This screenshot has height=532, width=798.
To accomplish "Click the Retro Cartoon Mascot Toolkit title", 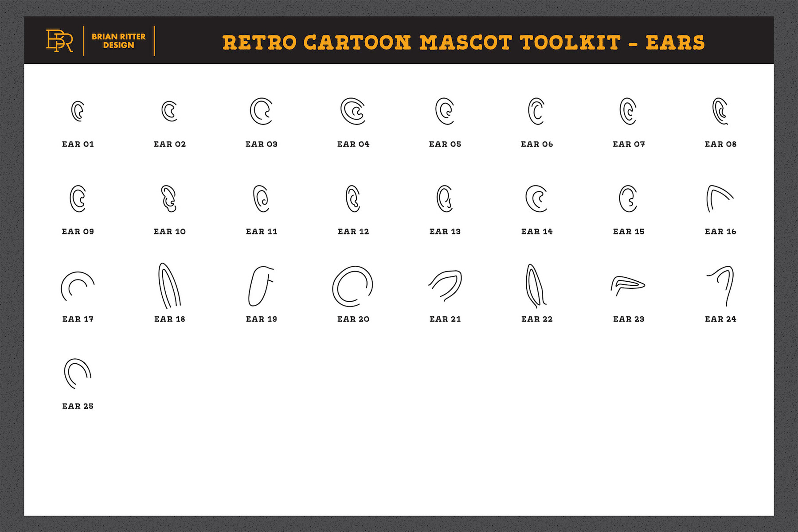I will click(463, 43).
